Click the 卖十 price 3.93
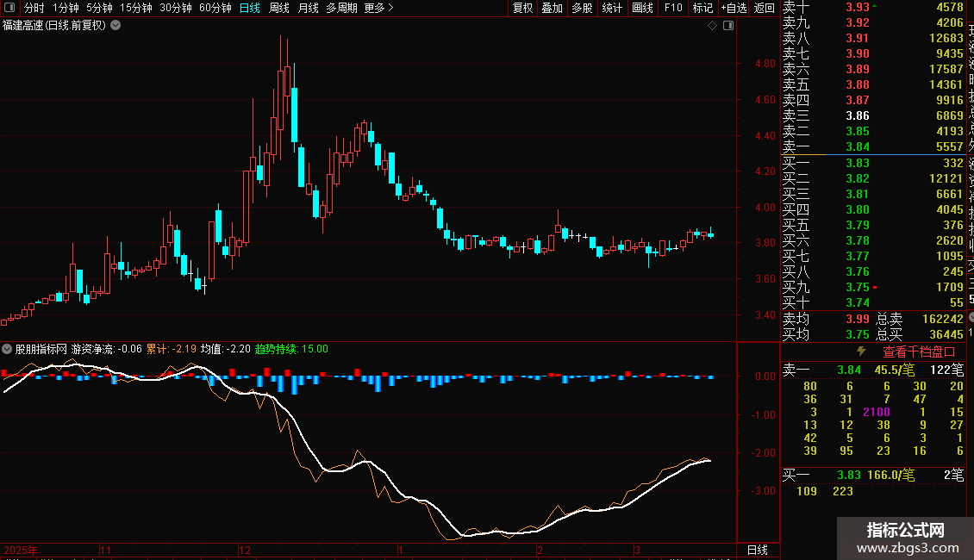The width and height of the screenshot is (974, 560). tap(858, 8)
